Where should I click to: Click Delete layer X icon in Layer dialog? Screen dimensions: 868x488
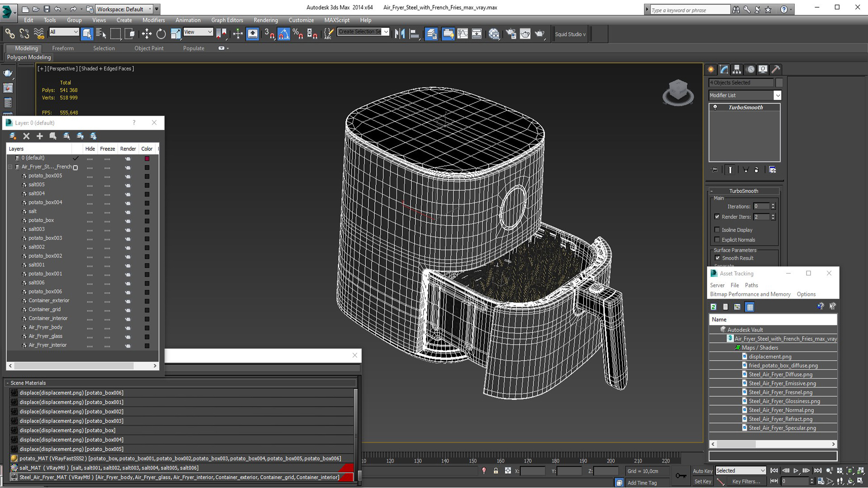point(26,136)
